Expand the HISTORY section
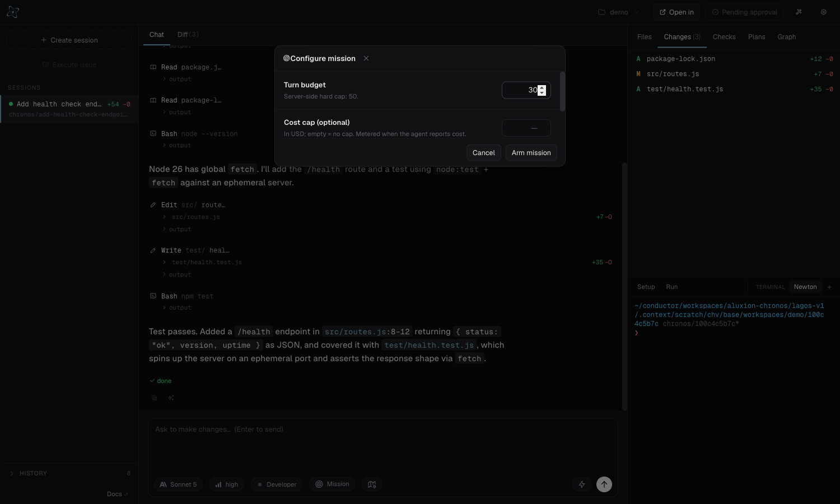 pyautogui.click(x=69, y=473)
